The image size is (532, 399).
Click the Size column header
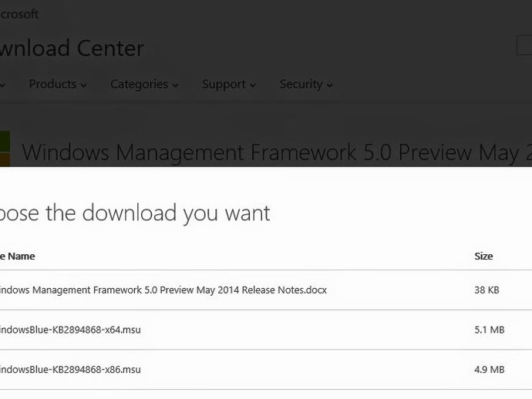click(x=483, y=256)
